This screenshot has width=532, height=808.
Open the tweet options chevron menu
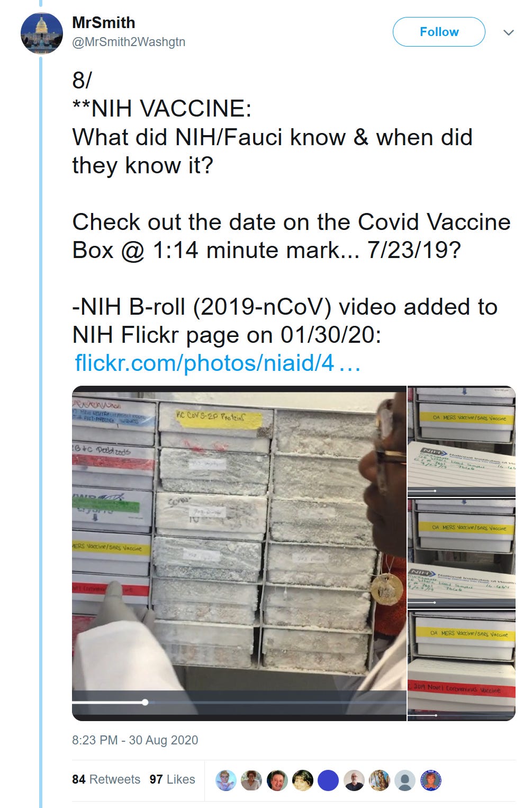509,32
